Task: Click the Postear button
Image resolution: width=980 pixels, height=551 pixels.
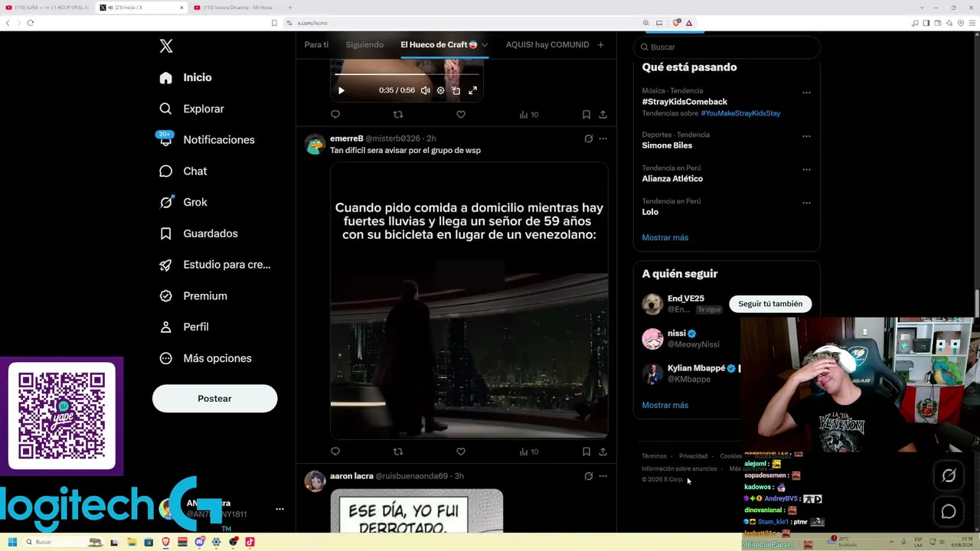Action: click(x=214, y=399)
